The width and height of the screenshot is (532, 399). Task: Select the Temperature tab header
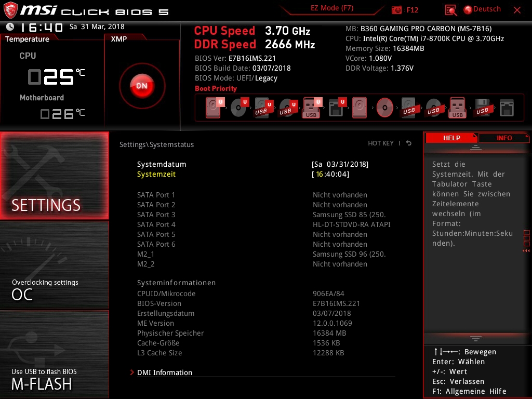[x=28, y=39]
